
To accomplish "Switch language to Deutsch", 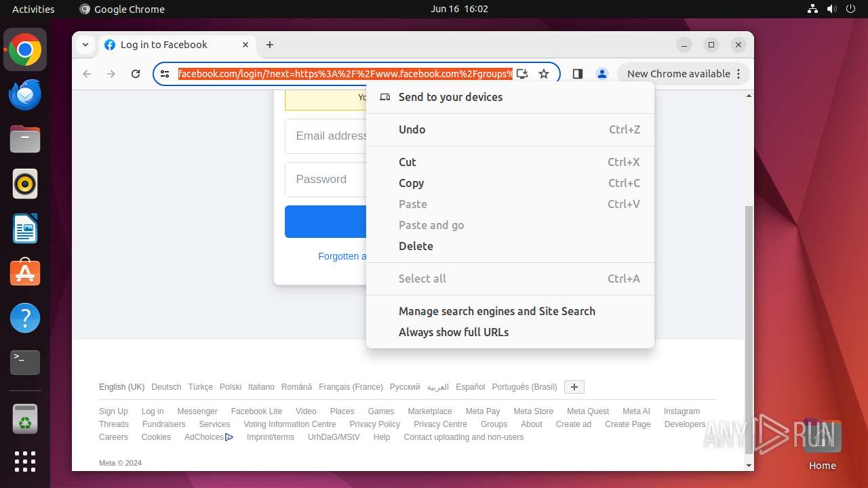I will point(166,387).
